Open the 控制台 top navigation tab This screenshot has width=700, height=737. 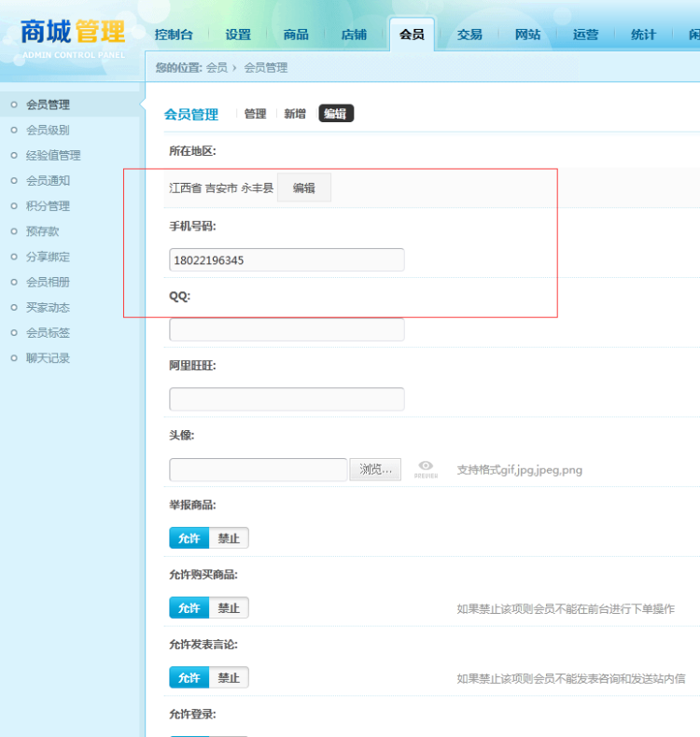click(174, 35)
